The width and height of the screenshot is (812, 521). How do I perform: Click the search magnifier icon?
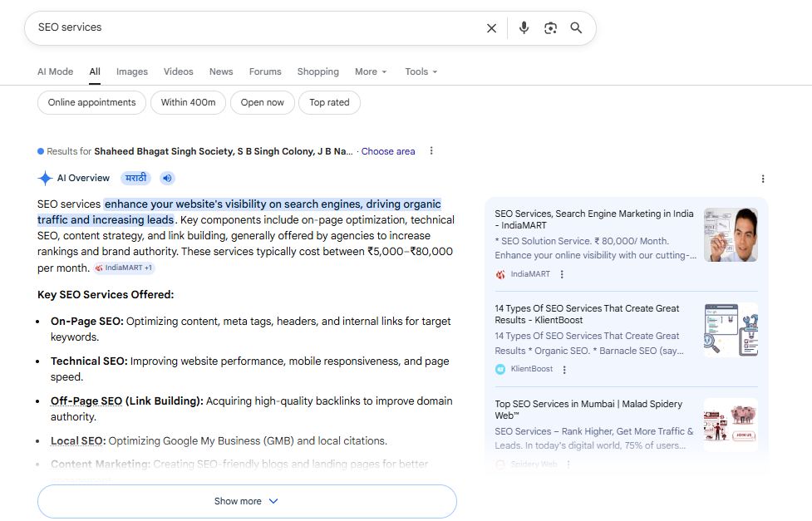(x=576, y=27)
